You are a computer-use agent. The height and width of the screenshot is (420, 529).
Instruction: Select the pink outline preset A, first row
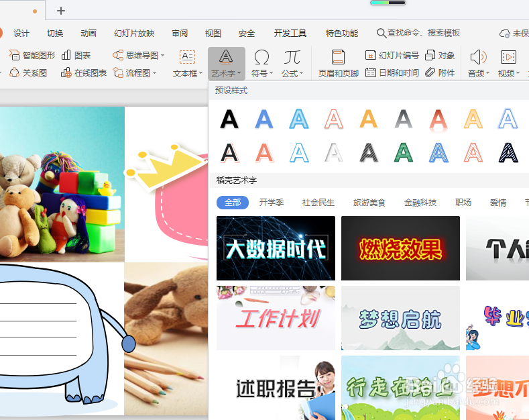click(x=334, y=119)
